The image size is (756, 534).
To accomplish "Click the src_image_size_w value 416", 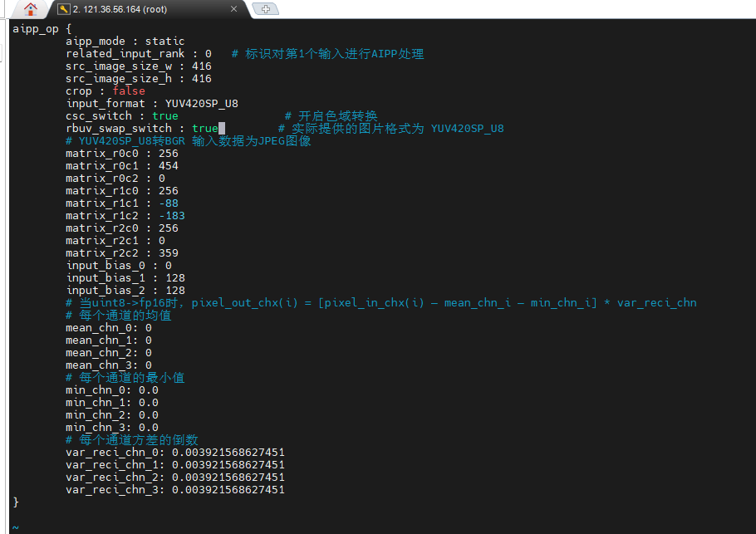I will (x=201, y=66).
